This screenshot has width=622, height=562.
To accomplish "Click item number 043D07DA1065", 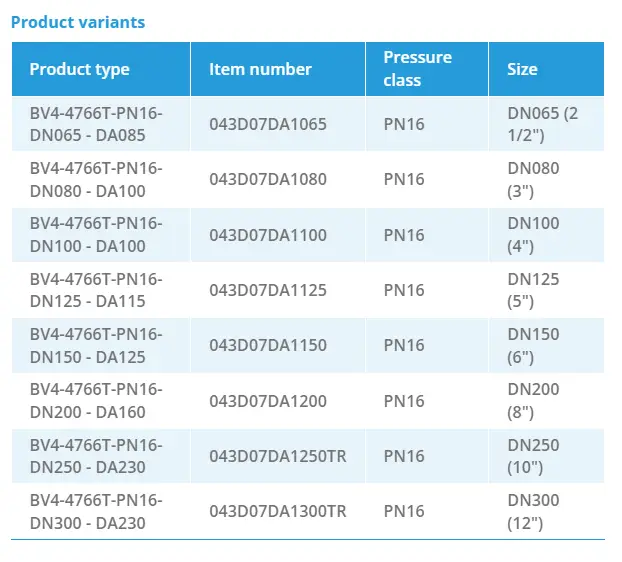I will 268,124.
